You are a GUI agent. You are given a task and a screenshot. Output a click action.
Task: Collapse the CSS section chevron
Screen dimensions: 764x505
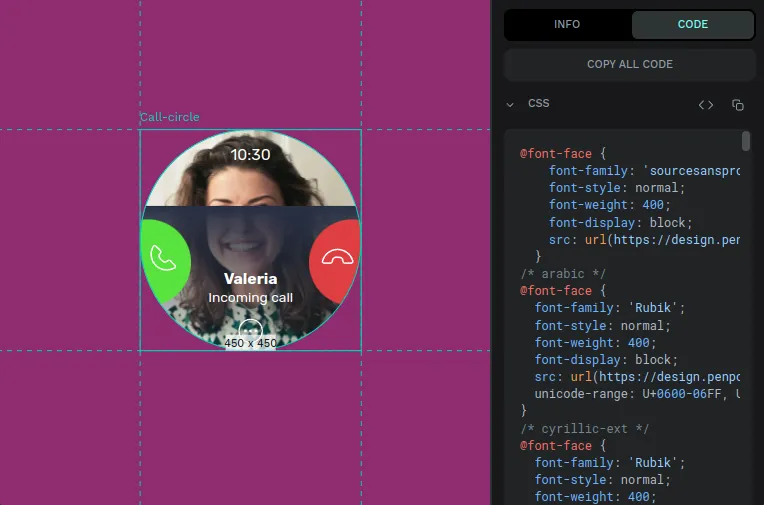(x=511, y=104)
